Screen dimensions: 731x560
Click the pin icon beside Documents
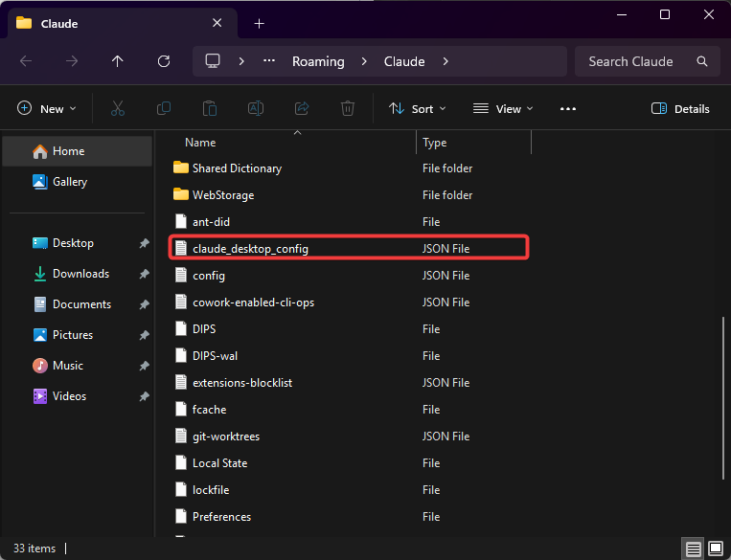tap(144, 304)
